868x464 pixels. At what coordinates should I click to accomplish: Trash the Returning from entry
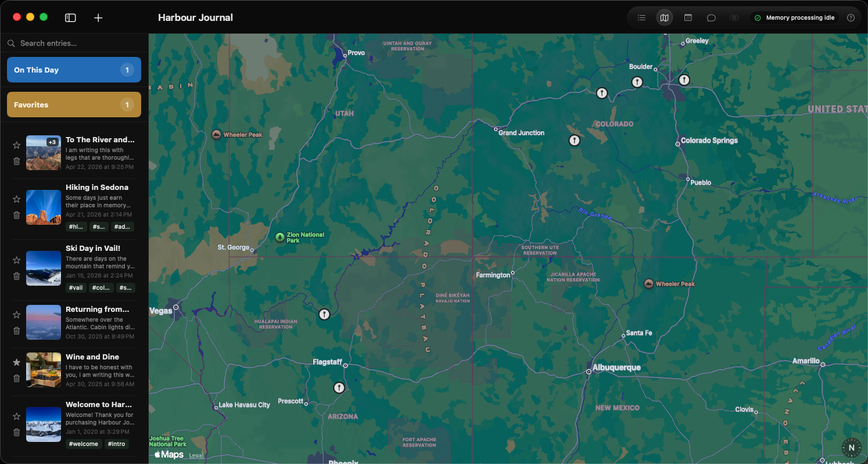pos(16,330)
